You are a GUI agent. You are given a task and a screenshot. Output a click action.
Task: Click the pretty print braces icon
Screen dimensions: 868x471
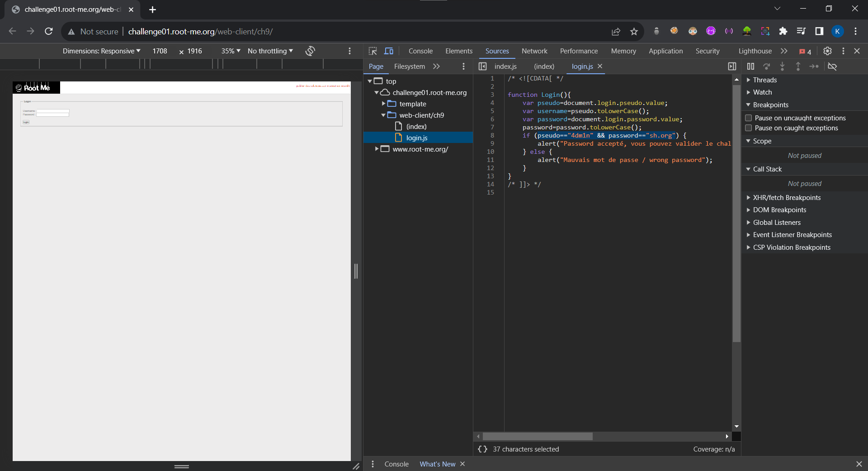(482, 449)
